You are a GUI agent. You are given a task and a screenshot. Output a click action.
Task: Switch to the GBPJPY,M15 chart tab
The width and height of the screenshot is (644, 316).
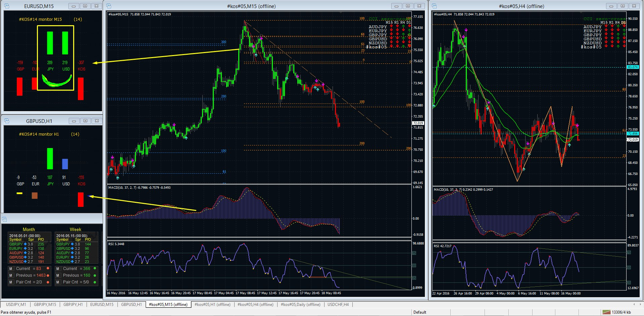tap(45, 305)
